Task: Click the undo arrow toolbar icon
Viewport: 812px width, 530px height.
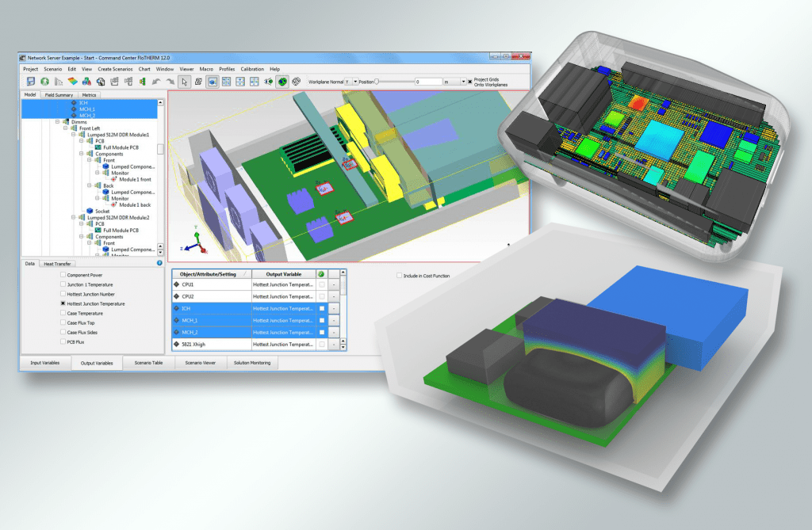Action: coord(156,82)
